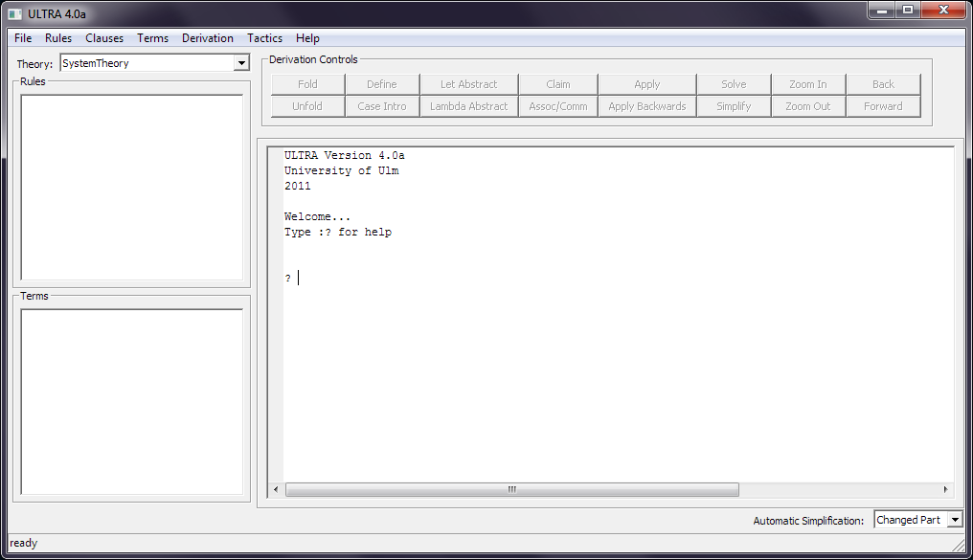
Task: Click the Forward button
Action: (884, 106)
